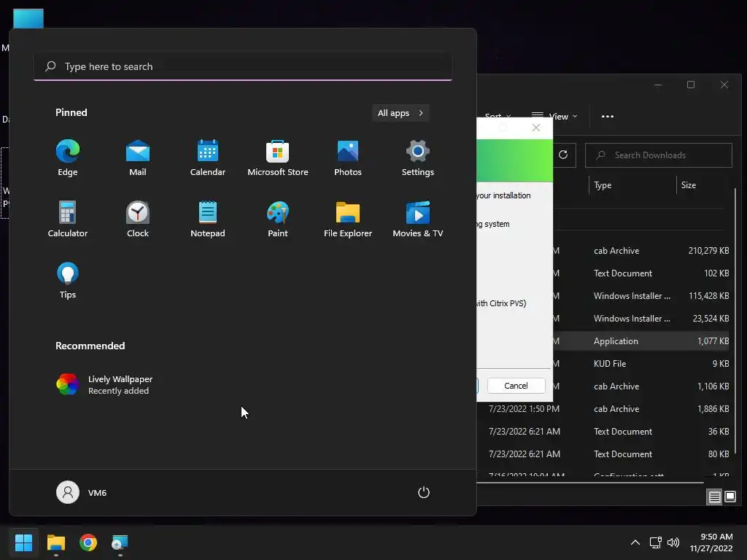The width and height of the screenshot is (747, 560).
Task: Launch Notepad from Start menu
Action: [208, 219]
